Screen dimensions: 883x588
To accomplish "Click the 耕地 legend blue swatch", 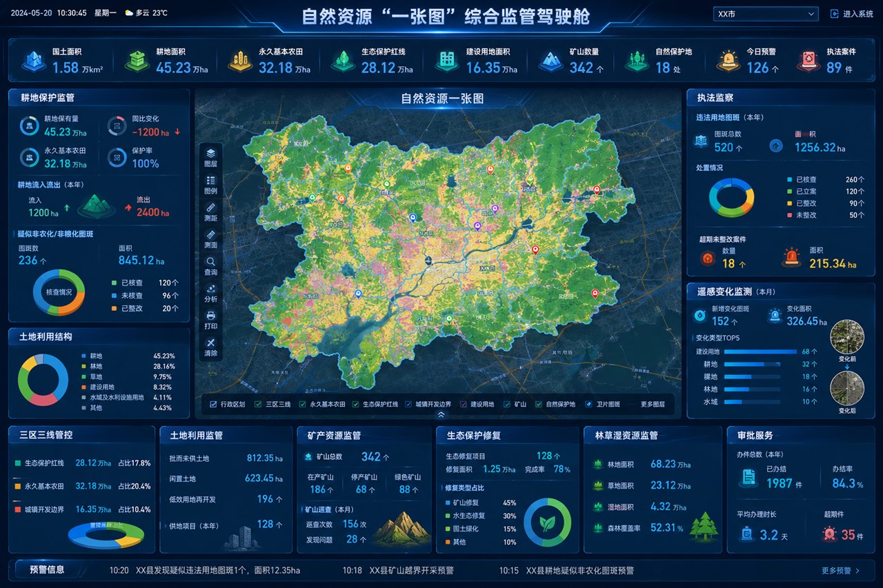I will coord(83,356).
